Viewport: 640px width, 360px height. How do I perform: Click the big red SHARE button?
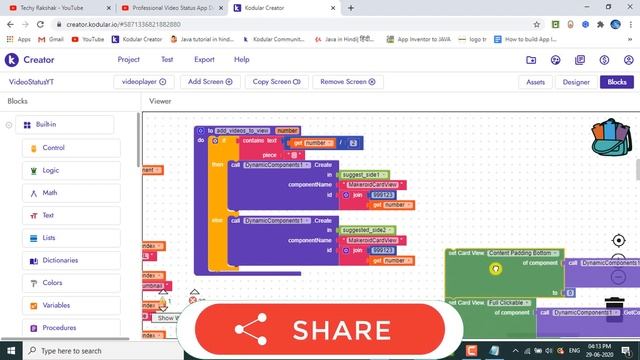point(320,329)
